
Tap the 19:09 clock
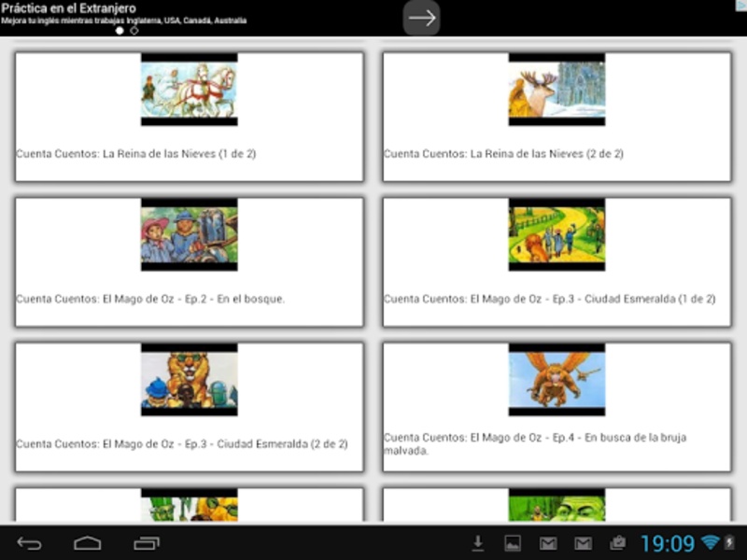click(x=668, y=543)
